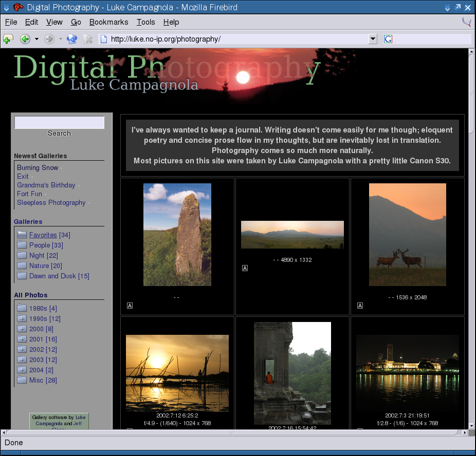
Task: Open the Edit menu
Action: coord(31,22)
